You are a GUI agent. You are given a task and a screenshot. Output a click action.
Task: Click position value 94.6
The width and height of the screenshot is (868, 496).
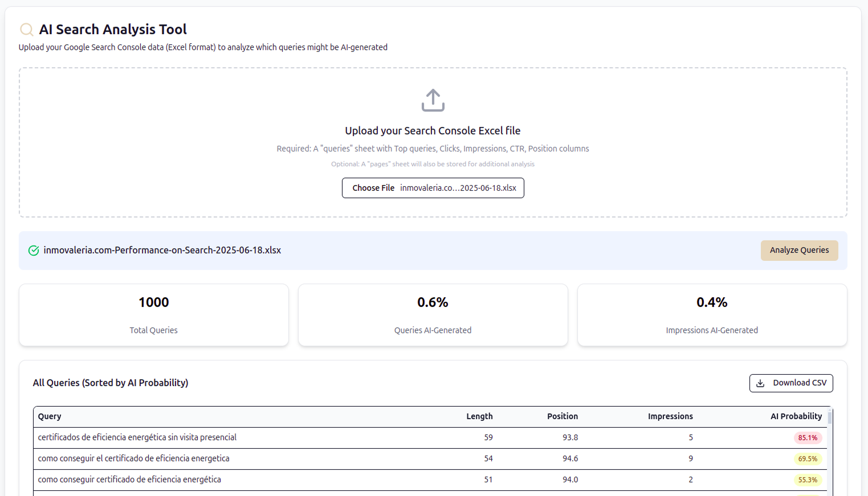click(x=570, y=458)
